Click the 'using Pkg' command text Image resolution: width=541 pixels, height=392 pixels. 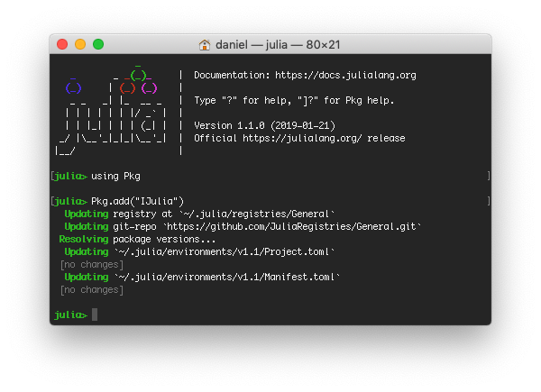click(x=115, y=177)
